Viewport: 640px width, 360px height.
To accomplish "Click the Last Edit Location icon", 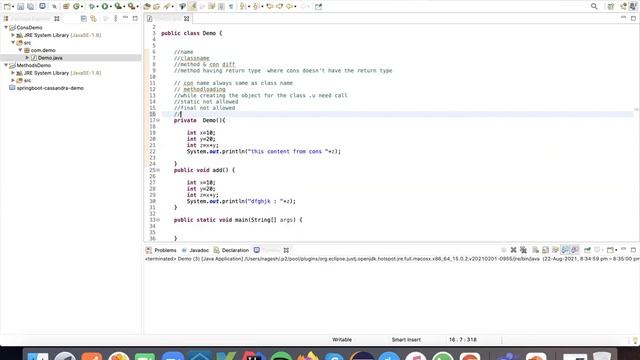I will click(x=270, y=6).
